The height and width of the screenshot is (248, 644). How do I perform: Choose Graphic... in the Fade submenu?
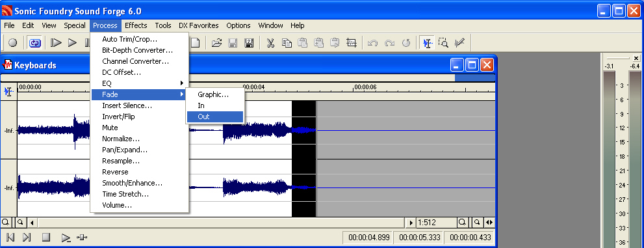point(215,94)
